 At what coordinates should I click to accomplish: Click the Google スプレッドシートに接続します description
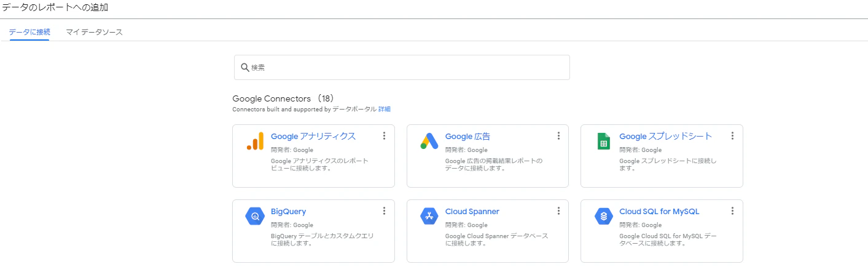point(668,164)
